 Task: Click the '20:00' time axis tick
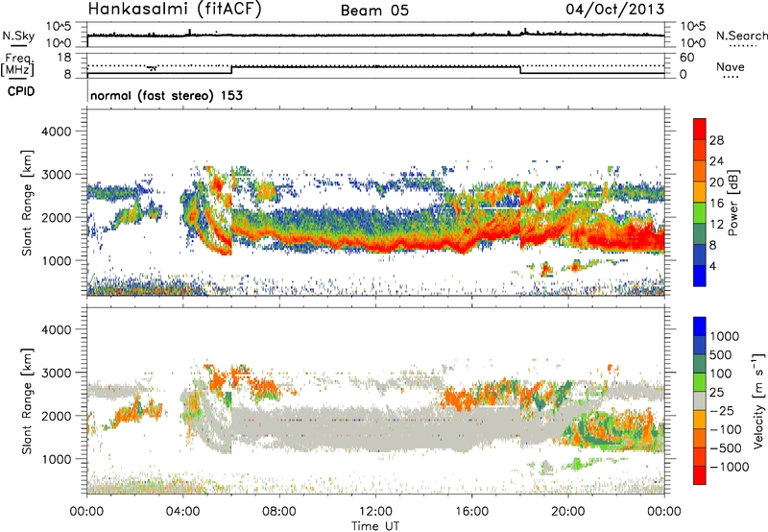(x=567, y=512)
